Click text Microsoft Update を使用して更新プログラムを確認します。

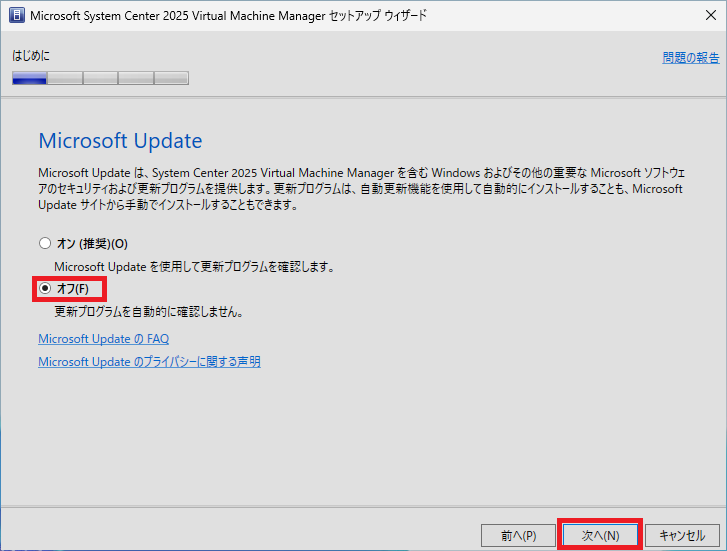coord(194,267)
